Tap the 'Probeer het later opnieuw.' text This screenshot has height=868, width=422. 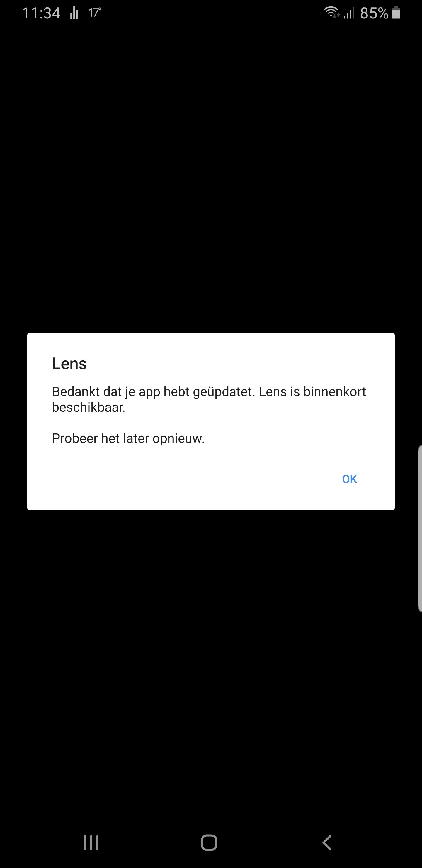click(x=128, y=438)
